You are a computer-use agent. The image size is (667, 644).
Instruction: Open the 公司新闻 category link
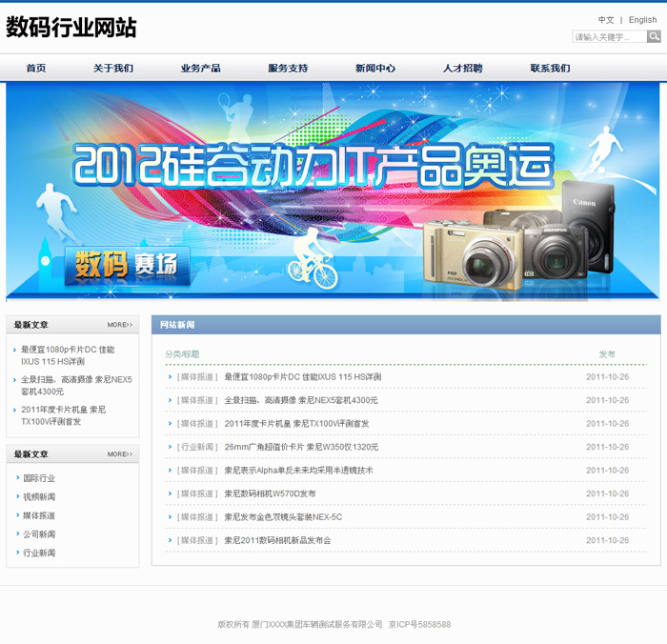pos(39,534)
